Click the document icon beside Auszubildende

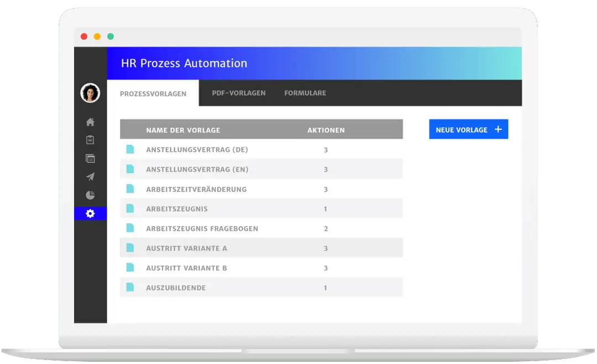tap(131, 287)
